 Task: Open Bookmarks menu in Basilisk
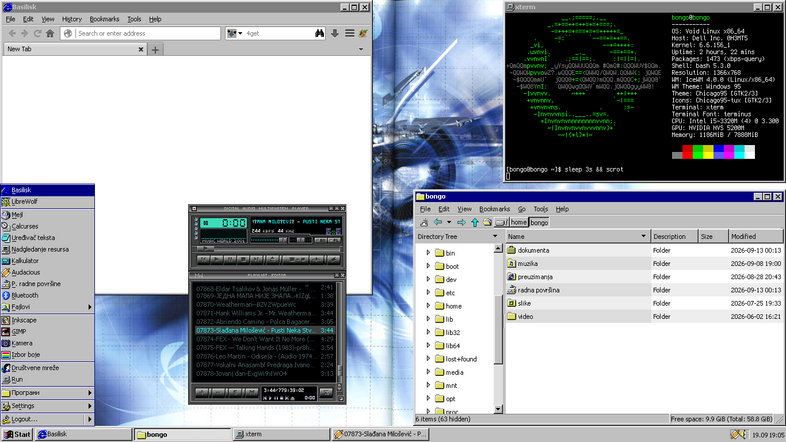coord(104,19)
